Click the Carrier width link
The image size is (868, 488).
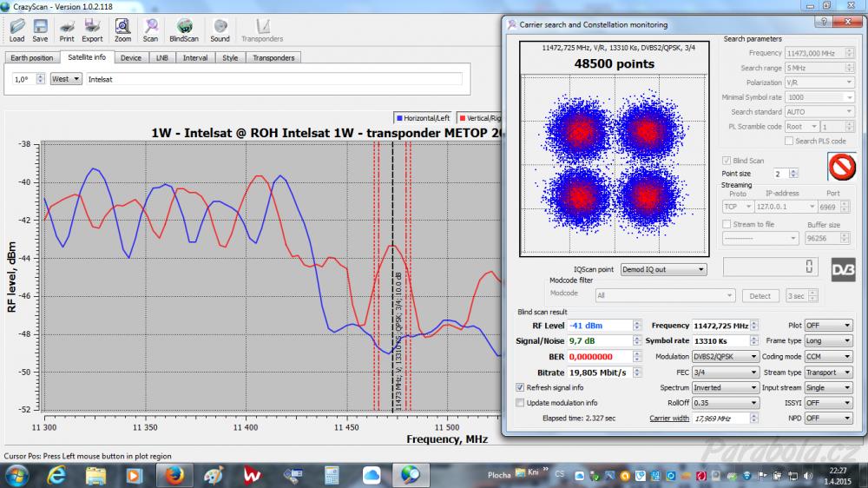[669, 419]
